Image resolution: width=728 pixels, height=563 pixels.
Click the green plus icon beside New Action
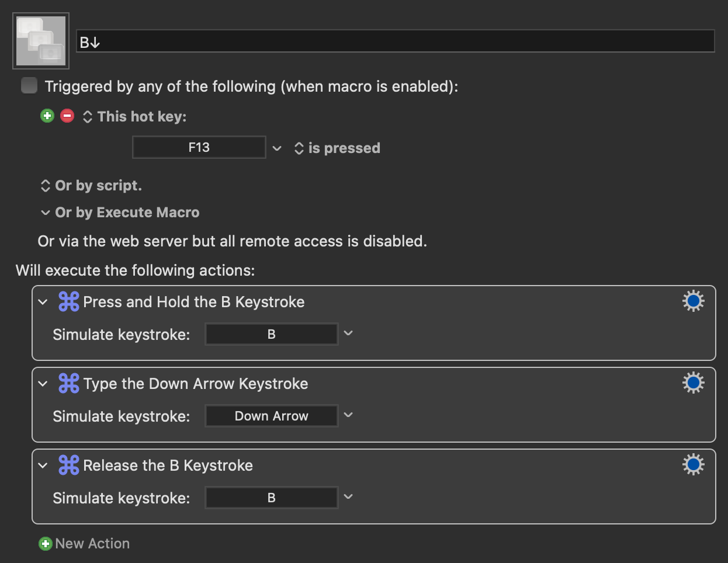coord(46,544)
